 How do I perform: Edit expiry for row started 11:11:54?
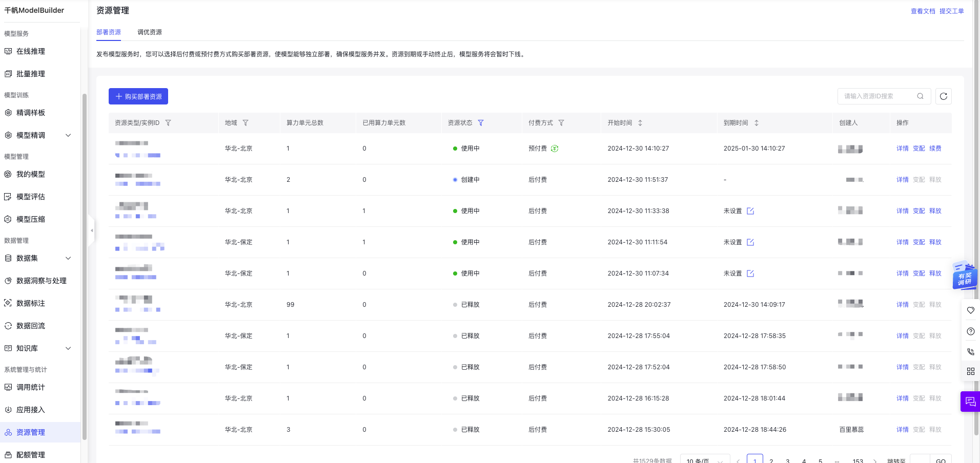pos(750,242)
